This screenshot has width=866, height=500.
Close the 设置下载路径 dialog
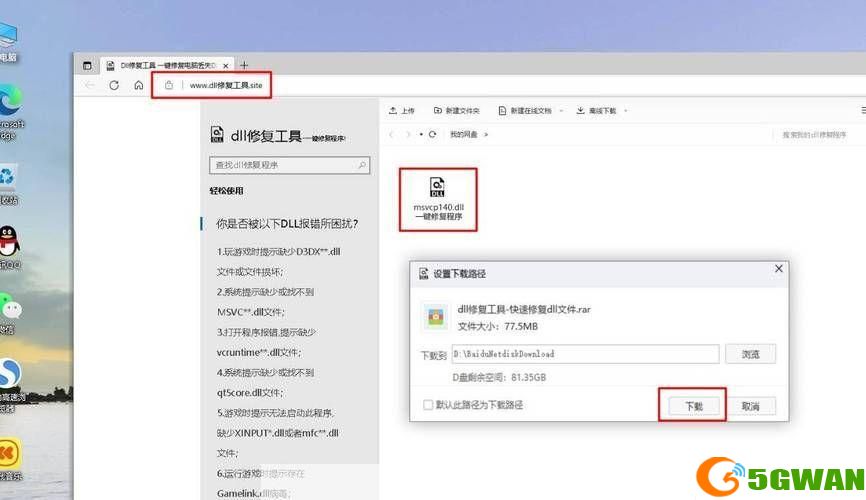(x=779, y=269)
